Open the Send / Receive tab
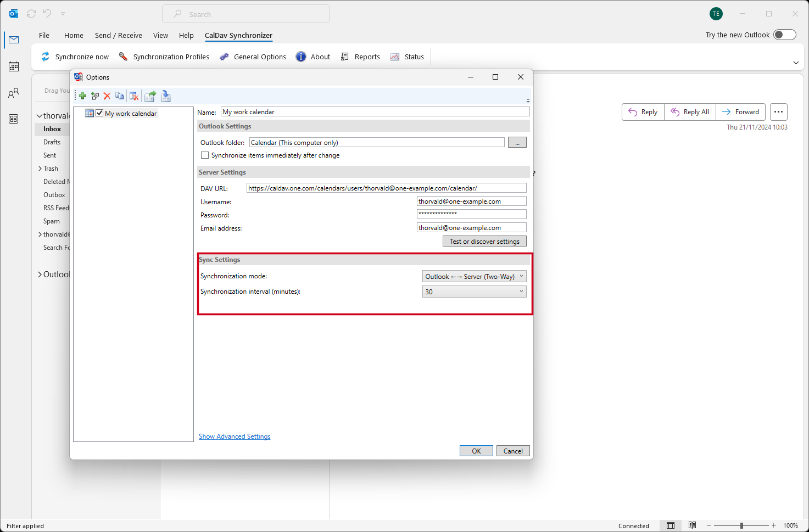The width and height of the screenshot is (809, 532). tap(118, 35)
